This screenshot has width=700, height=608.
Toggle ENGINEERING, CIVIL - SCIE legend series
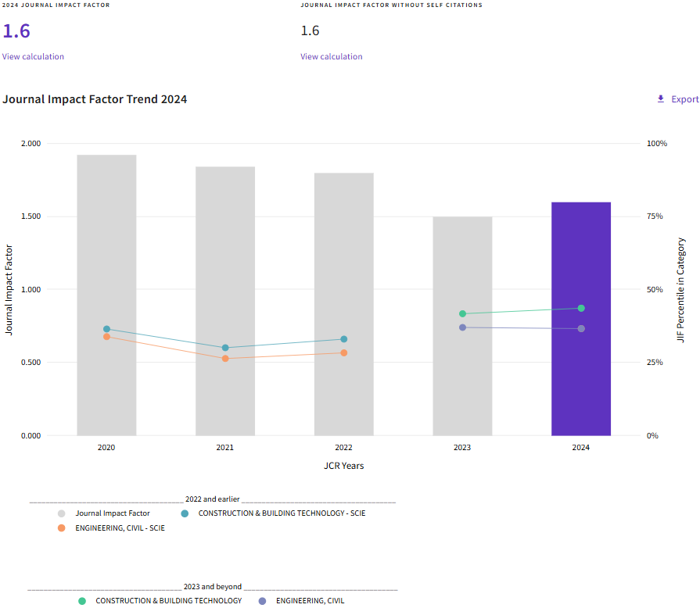click(120, 528)
